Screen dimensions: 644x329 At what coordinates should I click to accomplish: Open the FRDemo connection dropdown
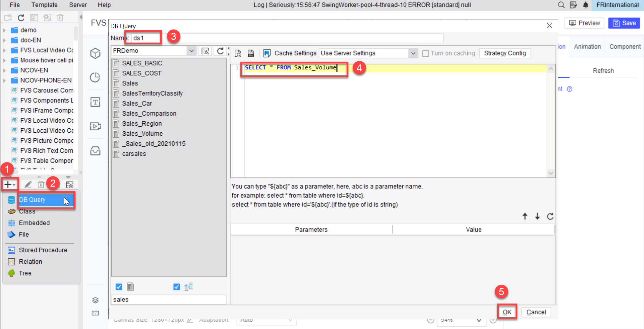[x=191, y=51]
